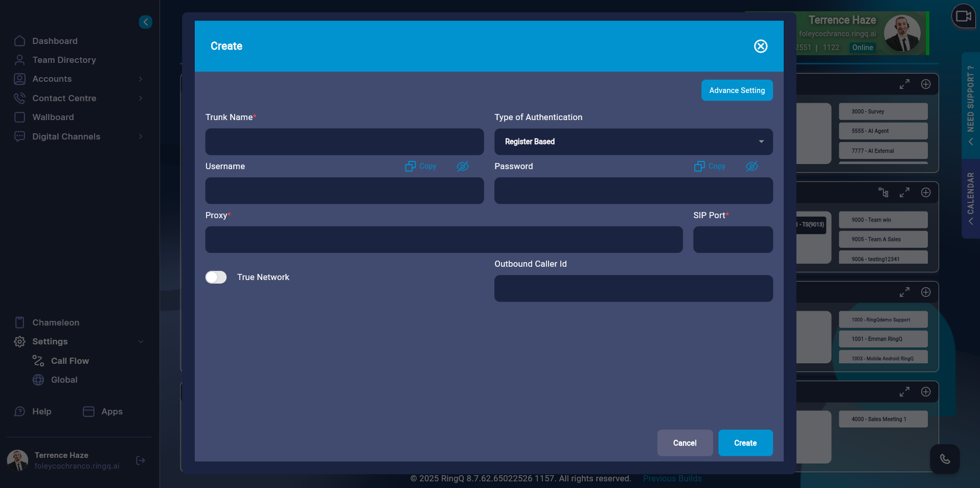
Task: Copy the Username field value
Action: point(420,166)
